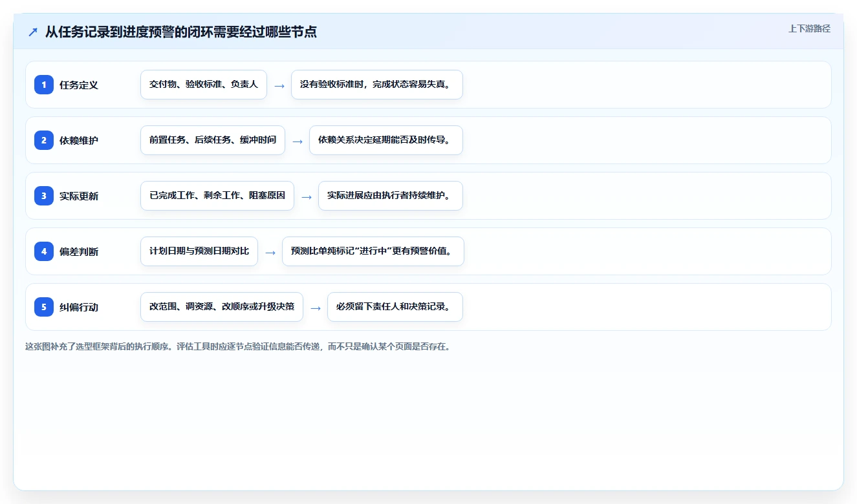The image size is (857, 504).
Task: Click the arrow in the 纠偏行动 row
Action: [x=316, y=308]
